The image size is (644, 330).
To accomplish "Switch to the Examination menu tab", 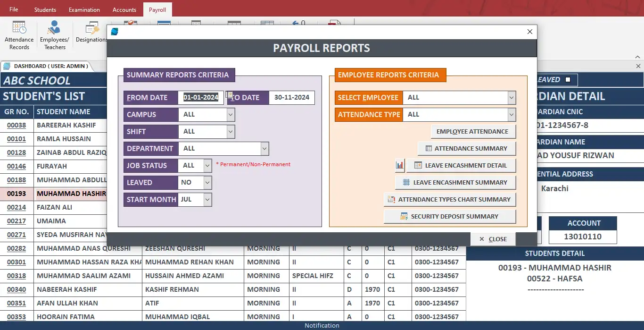I will [84, 9].
